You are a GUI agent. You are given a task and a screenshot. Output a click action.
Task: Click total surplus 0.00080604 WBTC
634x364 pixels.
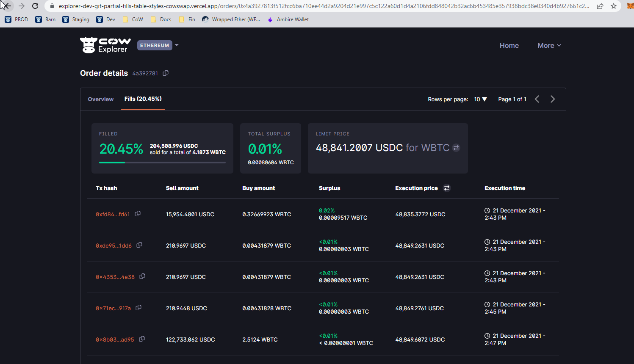point(271,163)
